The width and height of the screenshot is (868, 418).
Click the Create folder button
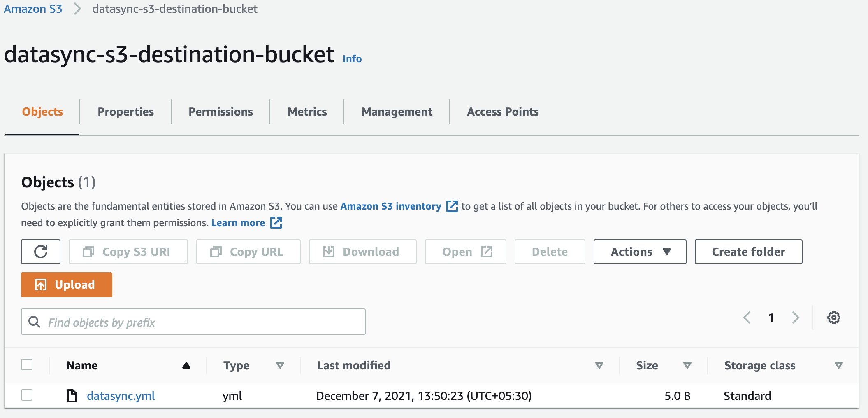748,252
